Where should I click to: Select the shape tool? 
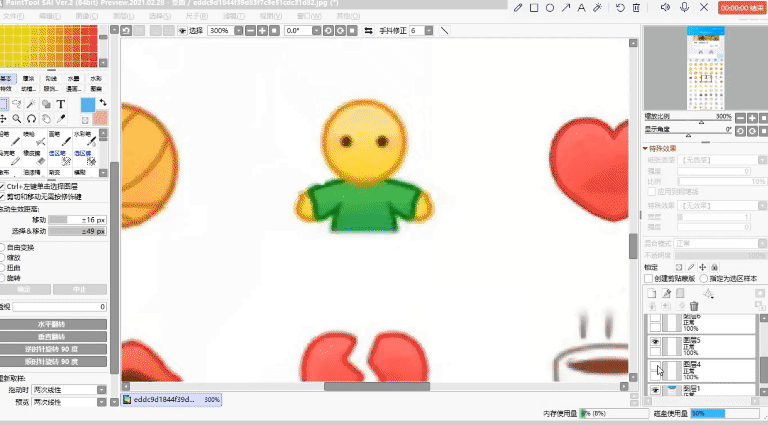click(x=46, y=104)
